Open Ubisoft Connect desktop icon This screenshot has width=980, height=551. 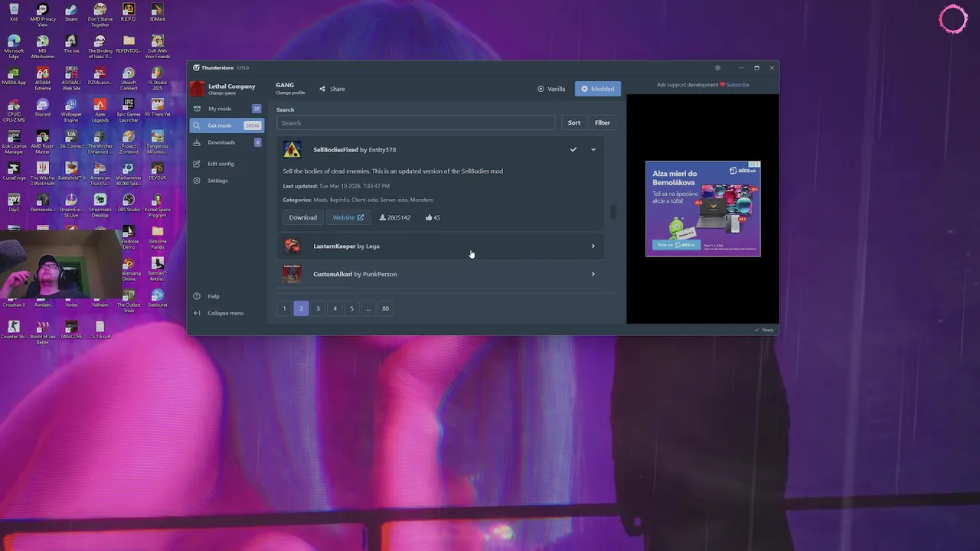pyautogui.click(x=129, y=79)
